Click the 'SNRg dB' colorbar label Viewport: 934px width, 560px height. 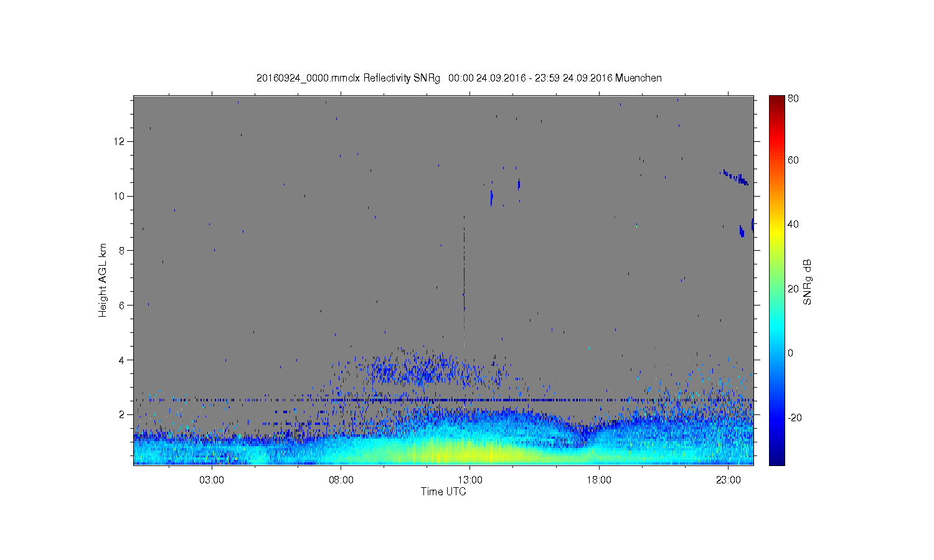click(808, 282)
